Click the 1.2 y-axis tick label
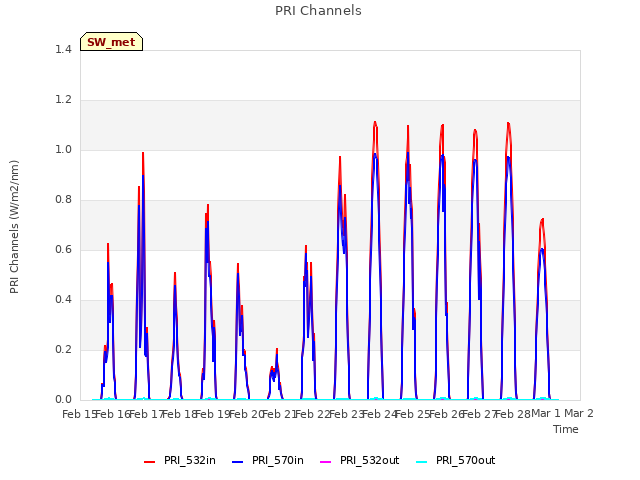640x480 pixels. [64, 100]
